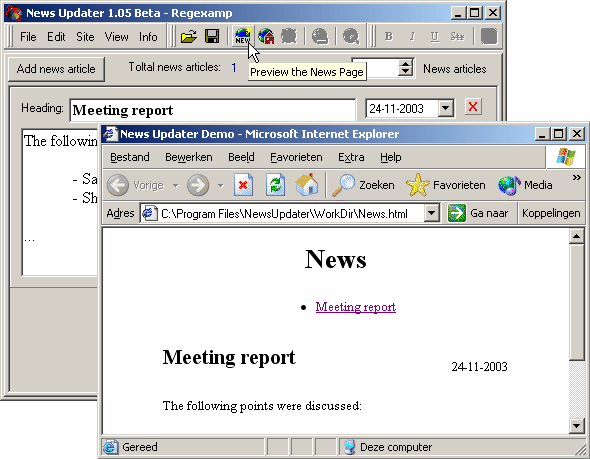Click the Vorige back arrow icon
This screenshot has height=459, width=590.
tap(118, 185)
